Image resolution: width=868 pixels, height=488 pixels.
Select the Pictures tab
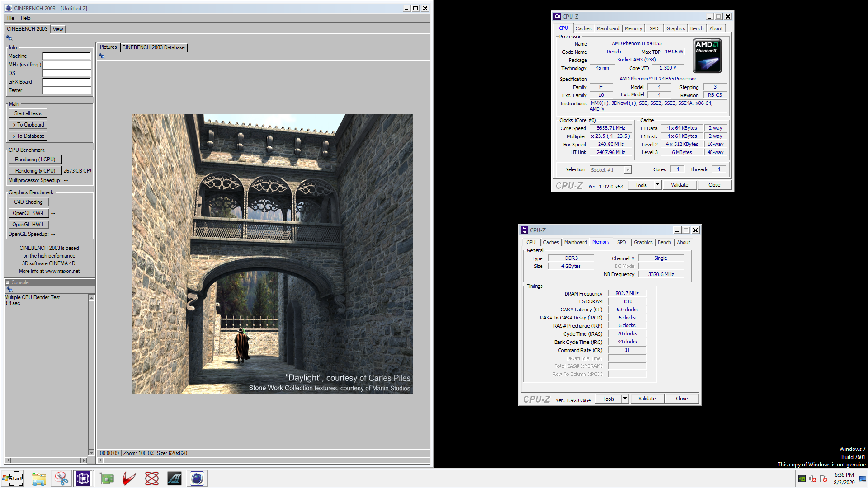point(108,47)
